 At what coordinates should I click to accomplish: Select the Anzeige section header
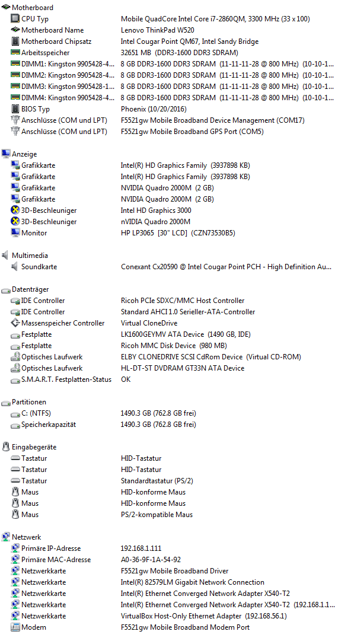[x=24, y=154]
